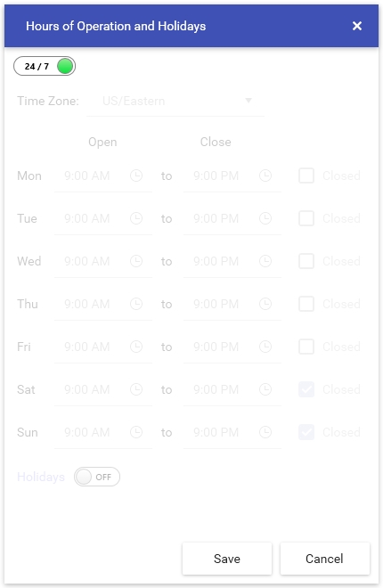Switch on the Holidays toggle
Viewport: 383px width, 588px height.
click(97, 477)
